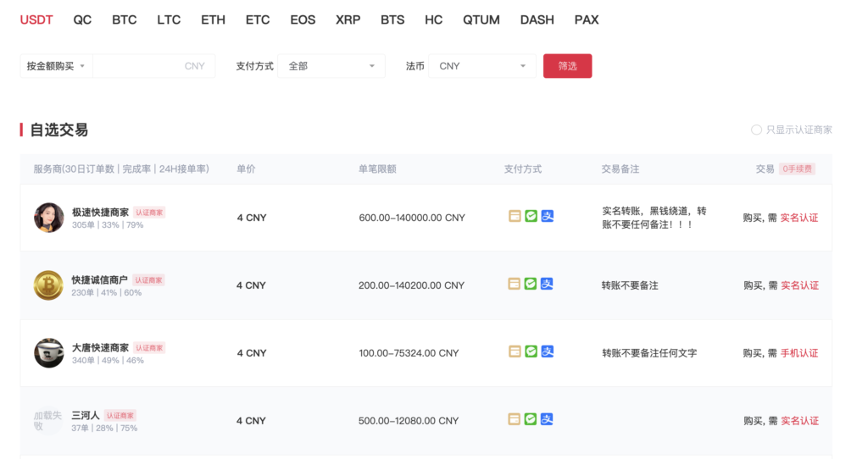This screenshot has height=459, width=868.
Task: Switch to the DASH tab
Action: tap(536, 19)
